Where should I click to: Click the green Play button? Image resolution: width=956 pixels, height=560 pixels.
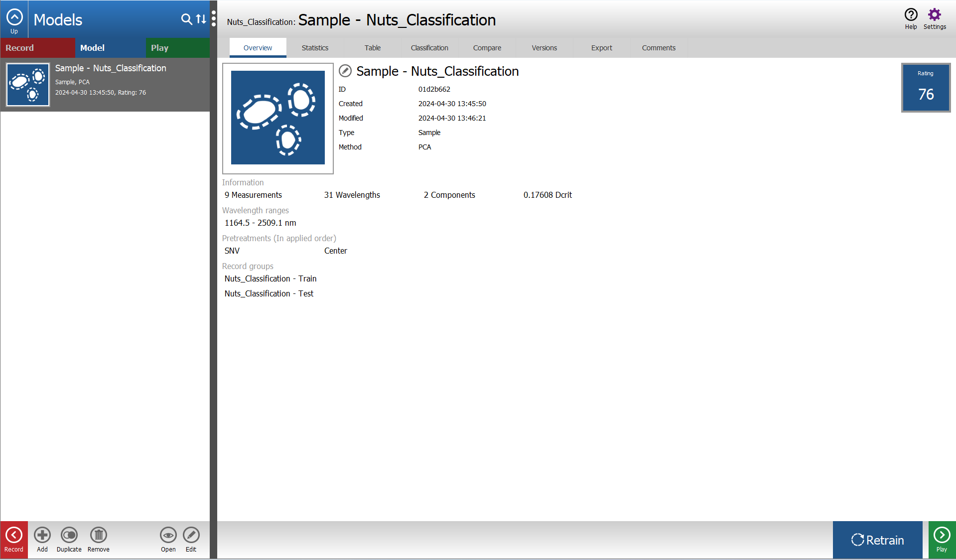coord(942,540)
